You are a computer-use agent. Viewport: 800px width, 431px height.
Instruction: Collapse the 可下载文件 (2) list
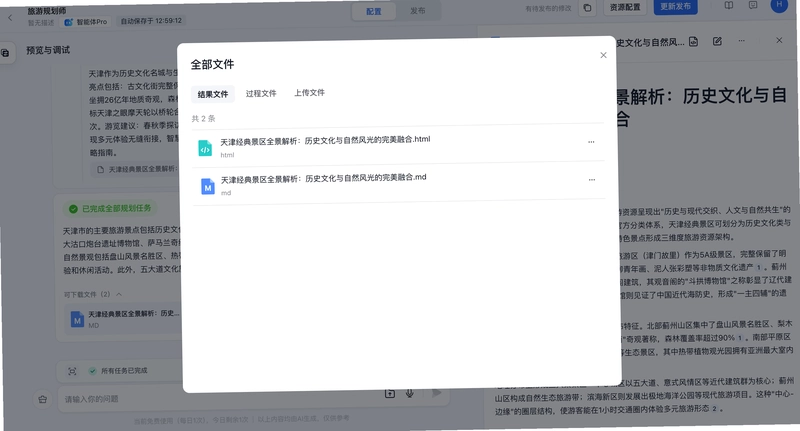point(119,294)
